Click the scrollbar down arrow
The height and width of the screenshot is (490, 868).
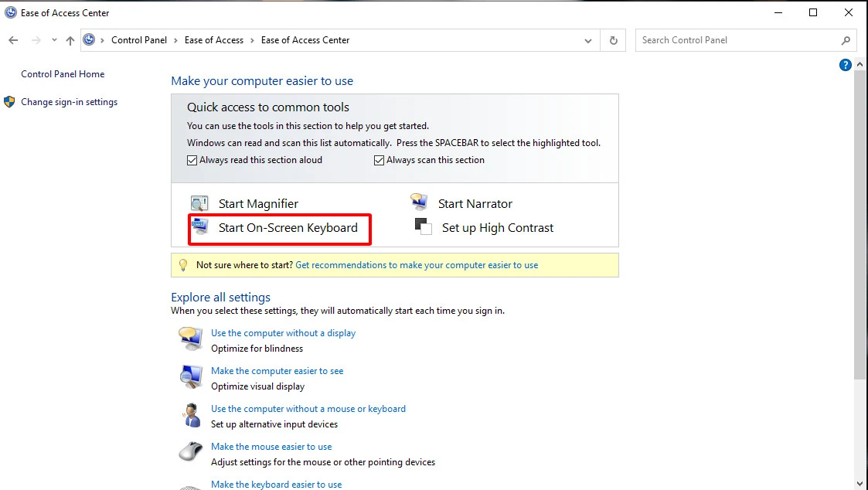point(859,485)
